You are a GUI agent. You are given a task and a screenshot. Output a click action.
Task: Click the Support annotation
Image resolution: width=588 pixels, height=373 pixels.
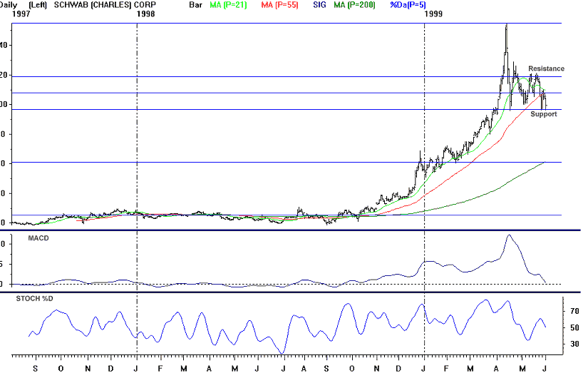[x=543, y=114]
